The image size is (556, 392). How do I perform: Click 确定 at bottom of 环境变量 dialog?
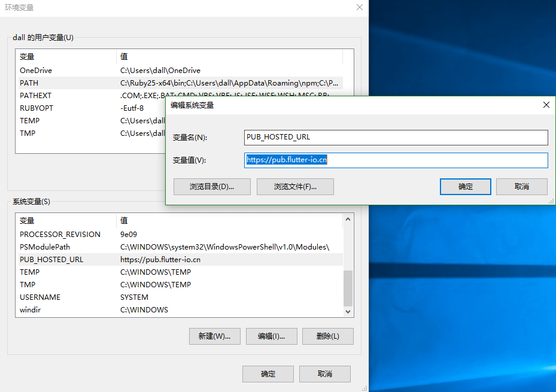[268, 373]
